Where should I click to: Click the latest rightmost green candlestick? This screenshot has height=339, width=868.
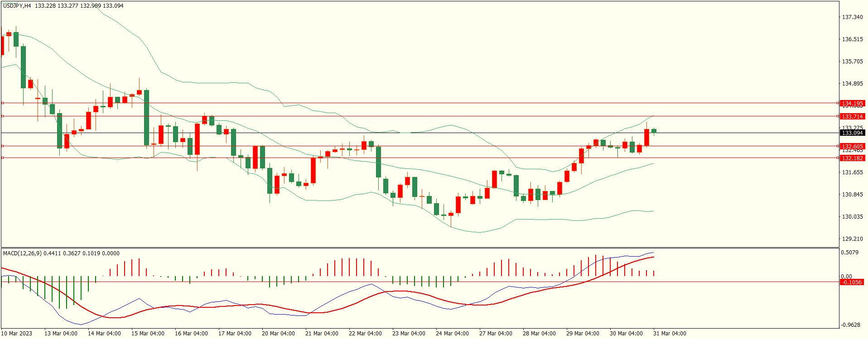click(654, 131)
